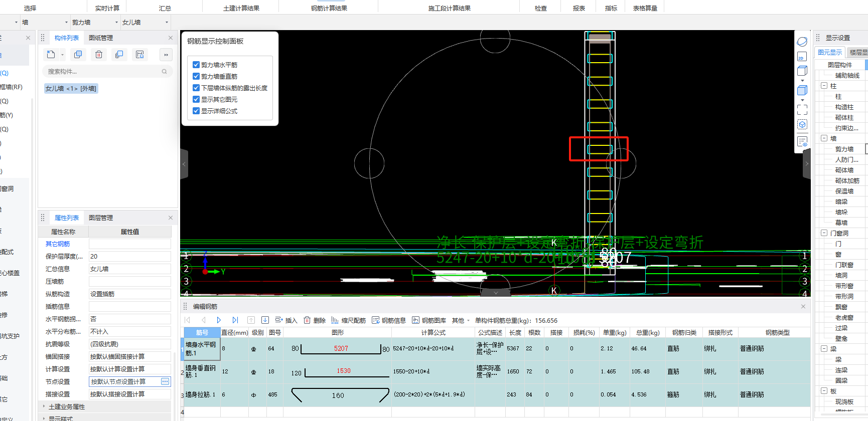Toggle 显示详细公式 checkbox

point(196,111)
